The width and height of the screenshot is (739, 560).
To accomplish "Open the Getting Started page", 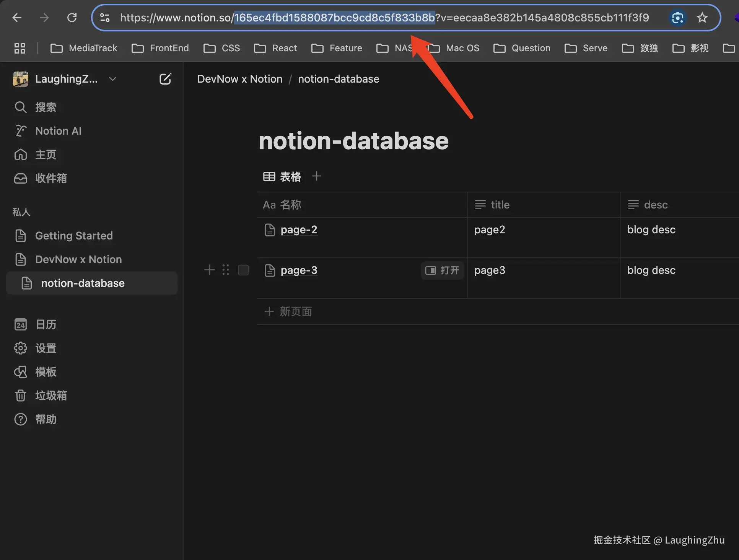I will pos(74,236).
